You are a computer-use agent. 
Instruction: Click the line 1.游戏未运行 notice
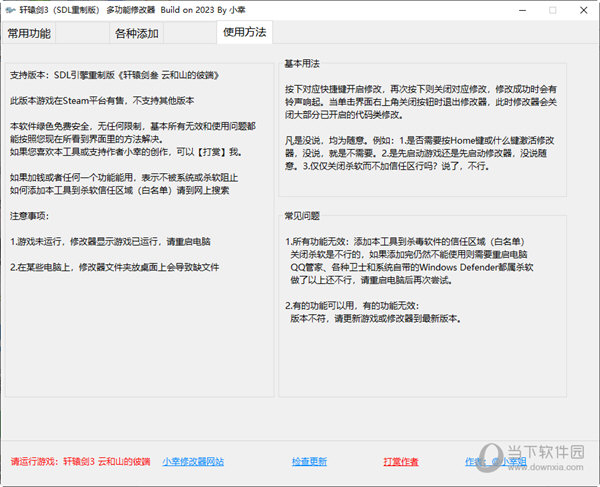coord(110,241)
